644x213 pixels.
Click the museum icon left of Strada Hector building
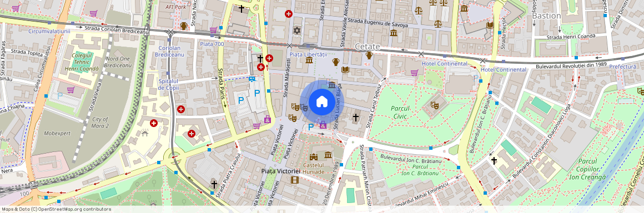point(464,8)
